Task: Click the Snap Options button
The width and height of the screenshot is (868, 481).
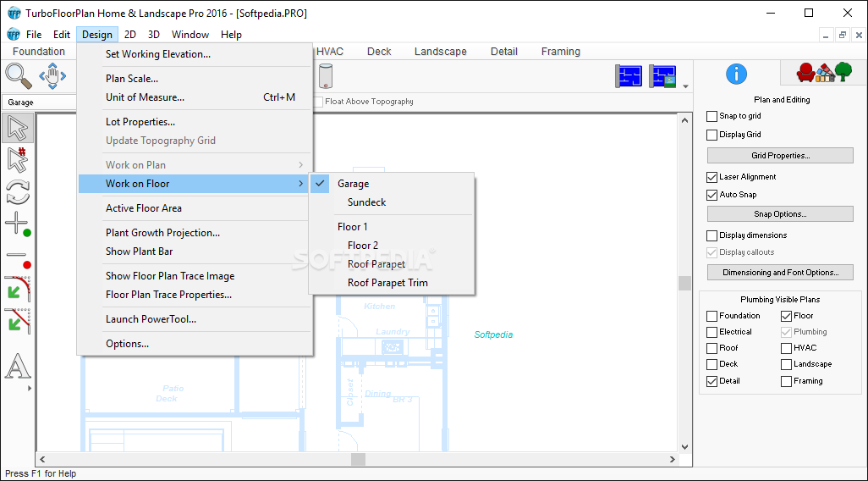Action: [780, 214]
